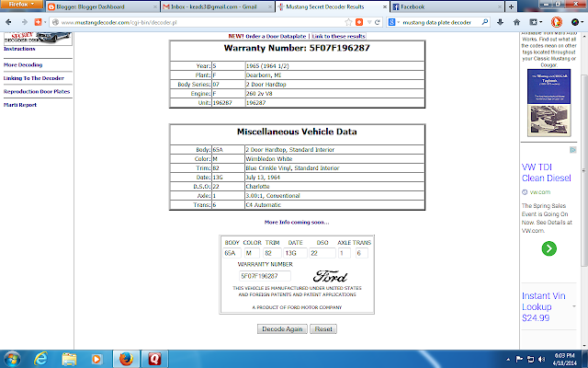The height and width of the screenshot is (368, 588).
Task: Open File Explorer from taskbar
Action: (69, 359)
